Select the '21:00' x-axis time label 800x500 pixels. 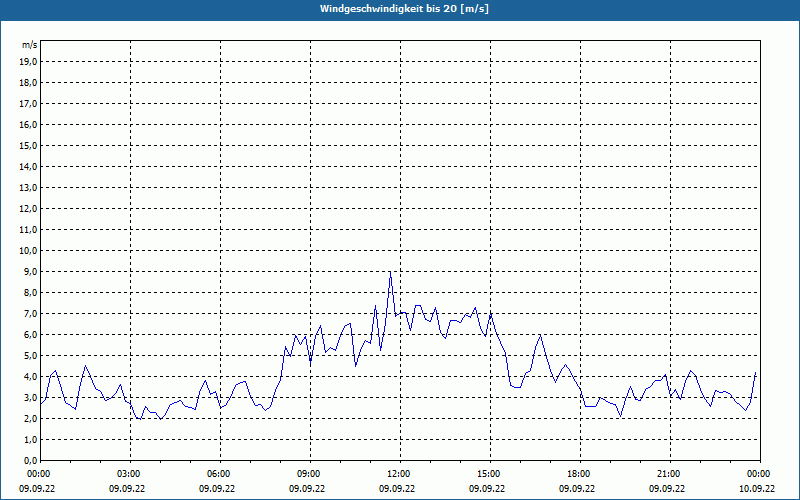(x=670, y=474)
